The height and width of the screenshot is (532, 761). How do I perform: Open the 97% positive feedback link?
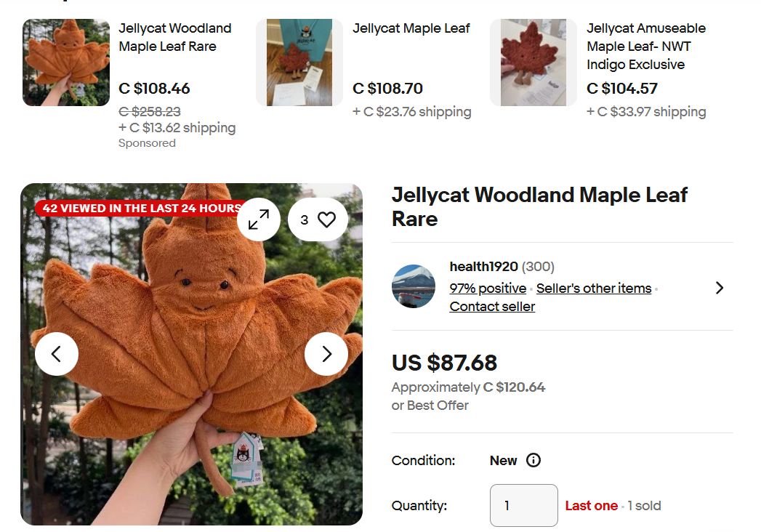tap(488, 289)
